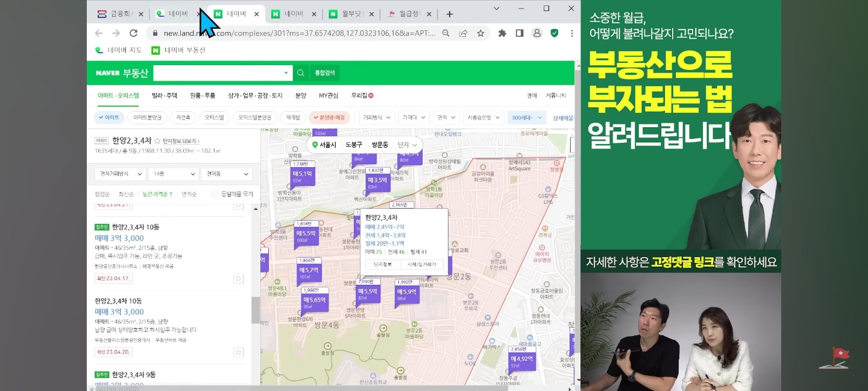Reload the current page

click(134, 33)
